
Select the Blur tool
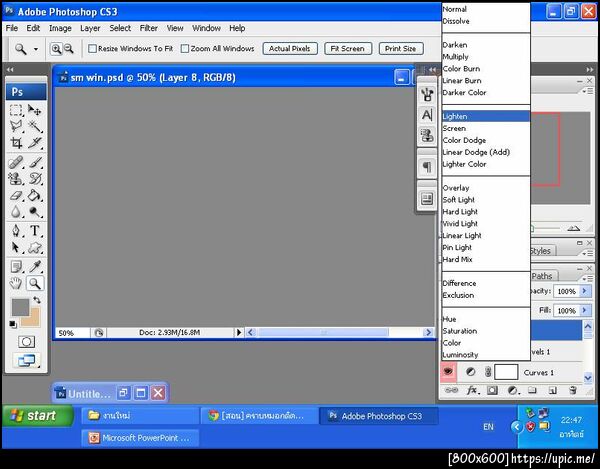click(16, 212)
